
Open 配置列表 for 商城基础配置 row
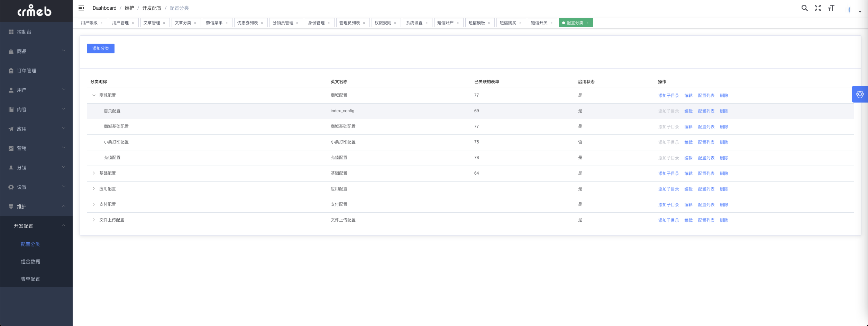pyautogui.click(x=706, y=127)
